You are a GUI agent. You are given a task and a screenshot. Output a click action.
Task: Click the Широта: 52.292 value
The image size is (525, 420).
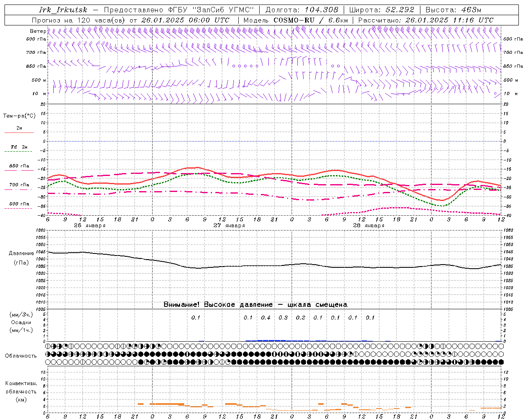pyautogui.click(x=382, y=10)
